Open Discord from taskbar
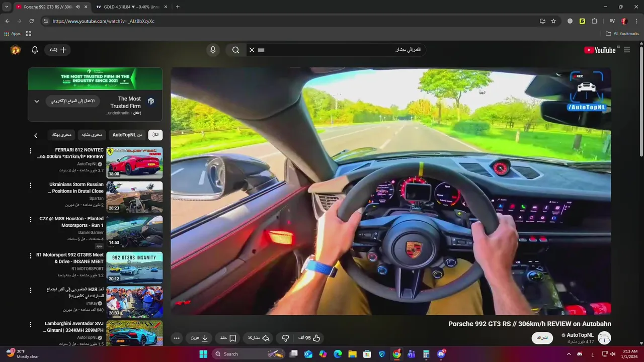The image size is (644, 362). 441,354
